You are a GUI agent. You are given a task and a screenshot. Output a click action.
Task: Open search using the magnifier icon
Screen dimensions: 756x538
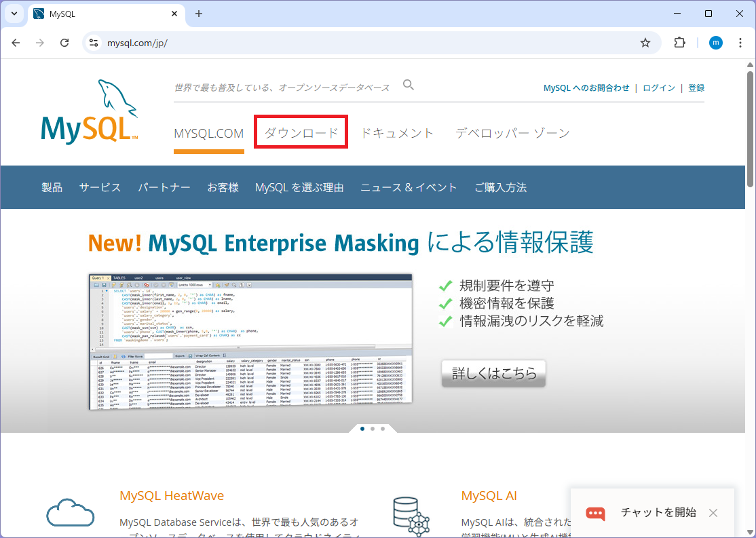point(408,85)
